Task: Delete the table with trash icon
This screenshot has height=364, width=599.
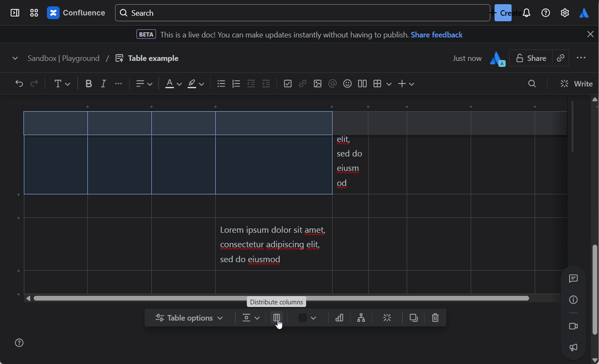Action: [435, 318]
